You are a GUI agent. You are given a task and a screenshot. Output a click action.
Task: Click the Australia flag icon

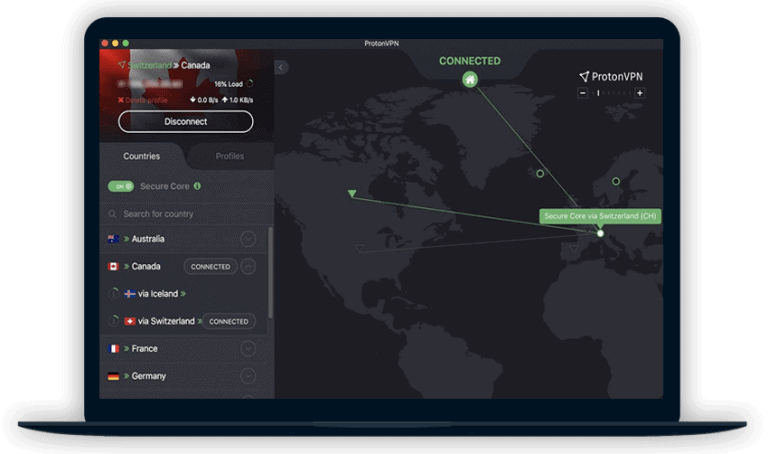tap(113, 239)
